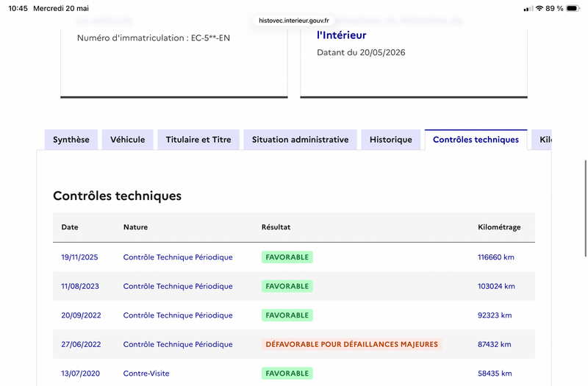Click the DÉFAVORABLE POUR DÉFAILLANCES MAJEURES badge
The height and width of the screenshot is (386, 588).
click(352, 344)
